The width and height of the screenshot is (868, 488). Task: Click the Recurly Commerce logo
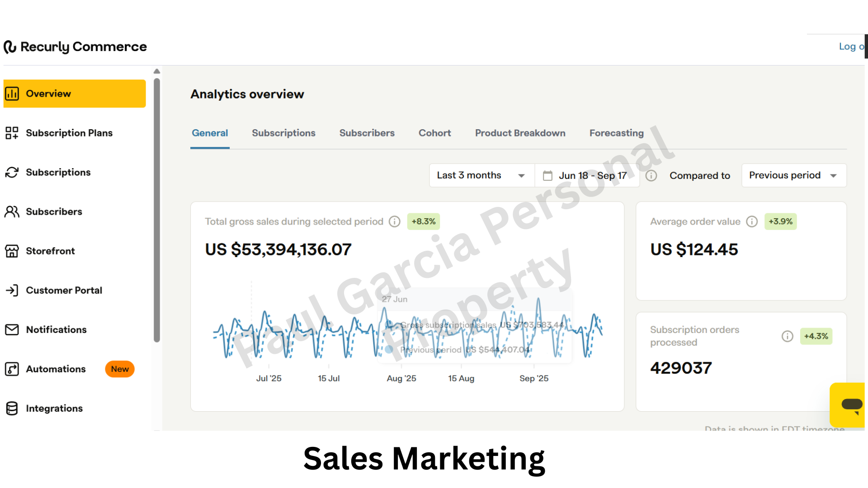[75, 47]
